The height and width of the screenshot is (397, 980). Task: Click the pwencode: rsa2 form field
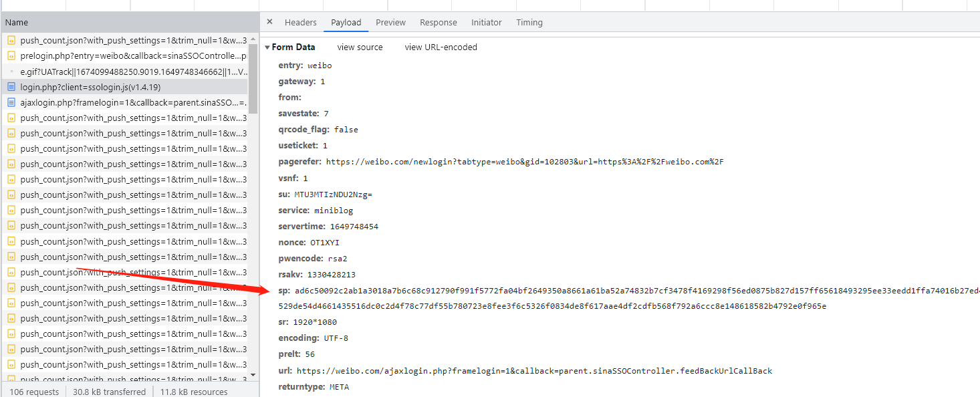313,259
